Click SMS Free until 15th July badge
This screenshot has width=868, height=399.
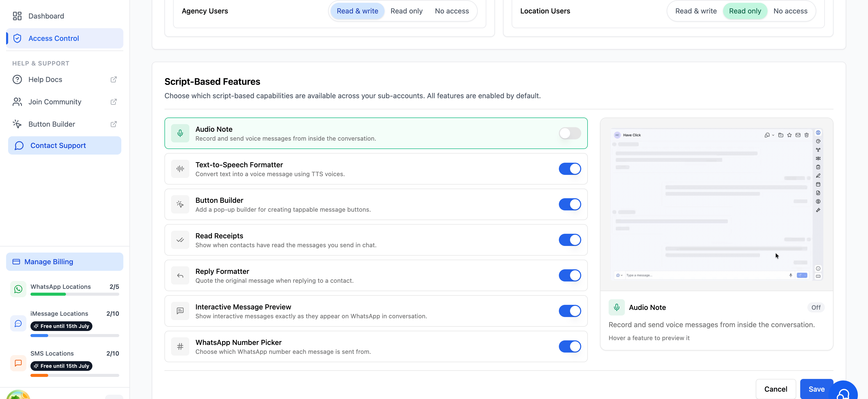[61, 366]
